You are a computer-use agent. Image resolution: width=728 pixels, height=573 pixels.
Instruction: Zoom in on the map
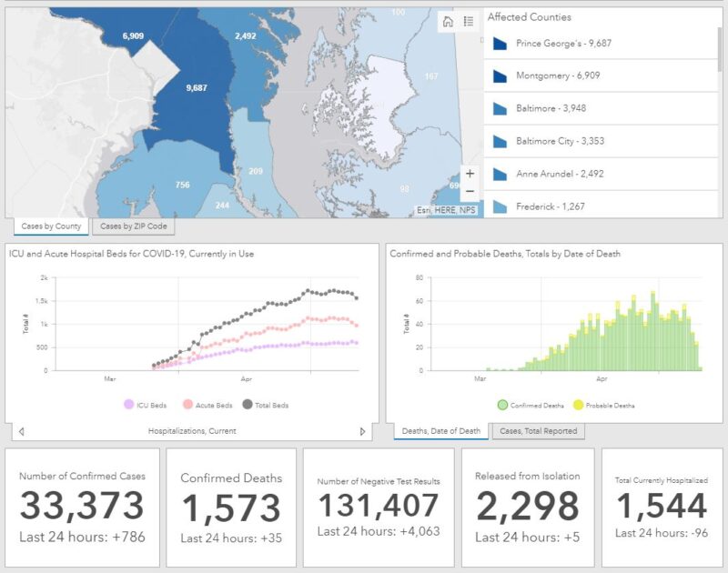[470, 173]
